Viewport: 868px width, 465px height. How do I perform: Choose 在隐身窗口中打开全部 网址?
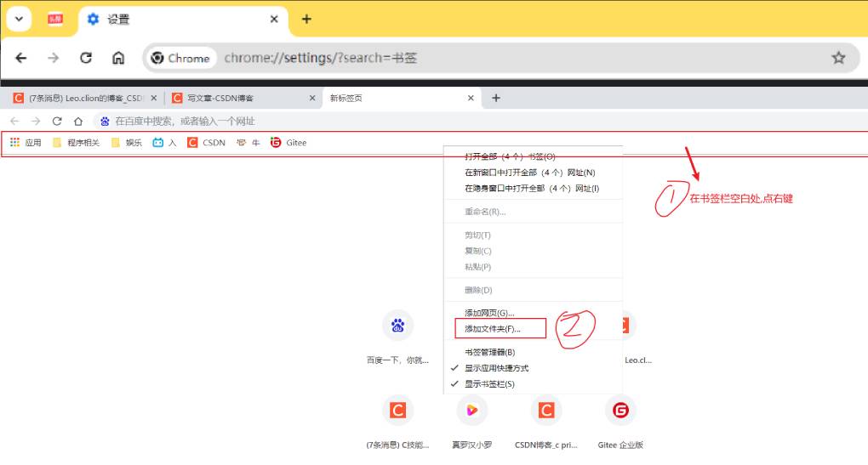533,189
